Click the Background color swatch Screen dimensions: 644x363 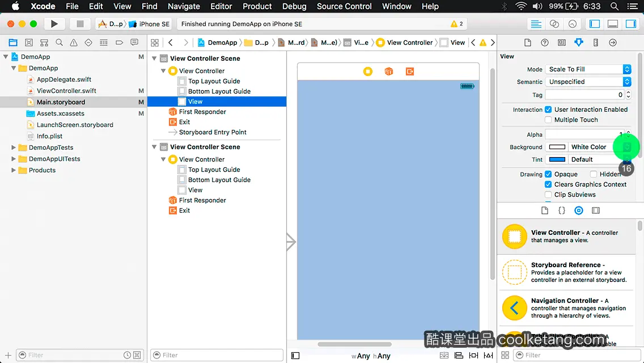coord(557,147)
